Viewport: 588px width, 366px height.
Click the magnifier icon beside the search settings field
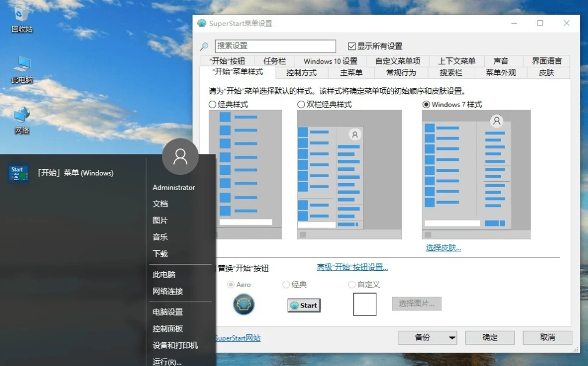(x=204, y=46)
